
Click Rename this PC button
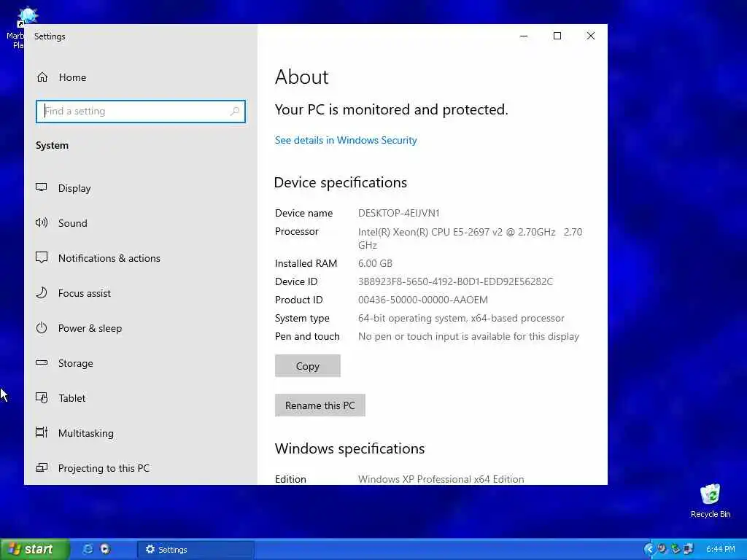click(x=320, y=405)
